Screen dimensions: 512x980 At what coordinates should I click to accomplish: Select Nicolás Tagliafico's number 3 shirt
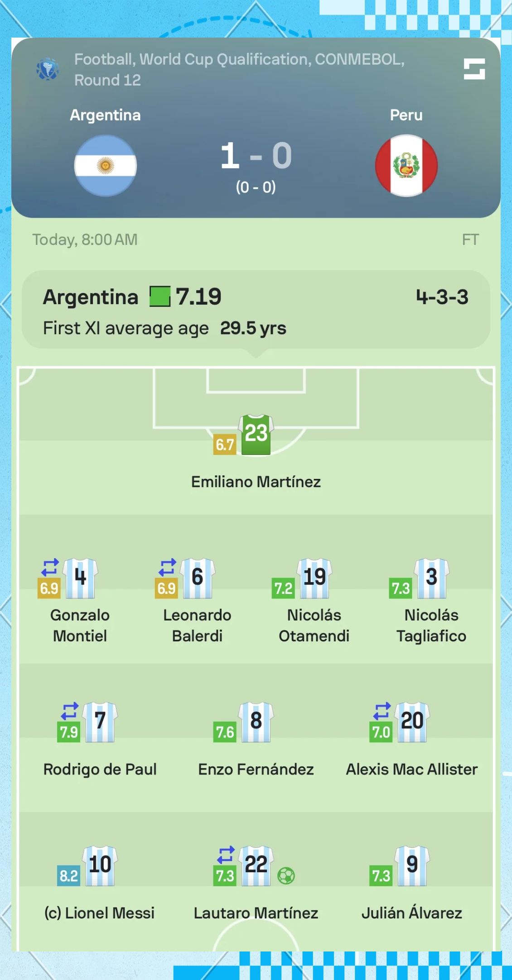pyautogui.click(x=432, y=578)
